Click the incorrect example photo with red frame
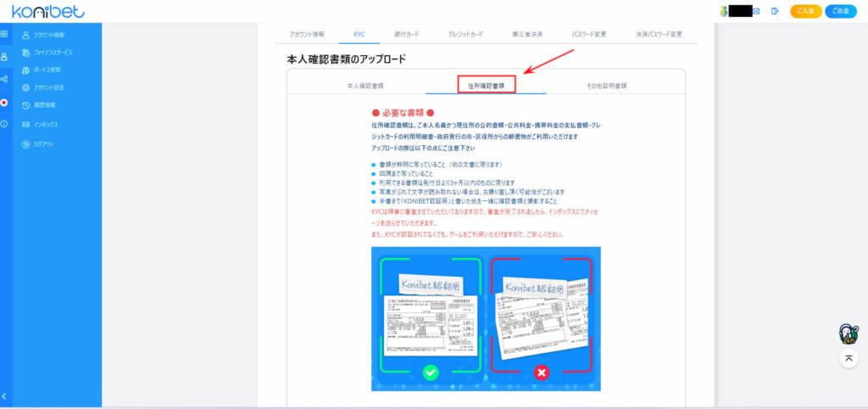This screenshot has height=409, width=868. 542,315
